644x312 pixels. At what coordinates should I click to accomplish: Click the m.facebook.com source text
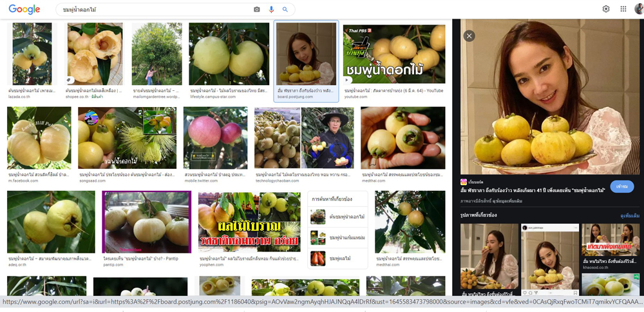(23, 180)
